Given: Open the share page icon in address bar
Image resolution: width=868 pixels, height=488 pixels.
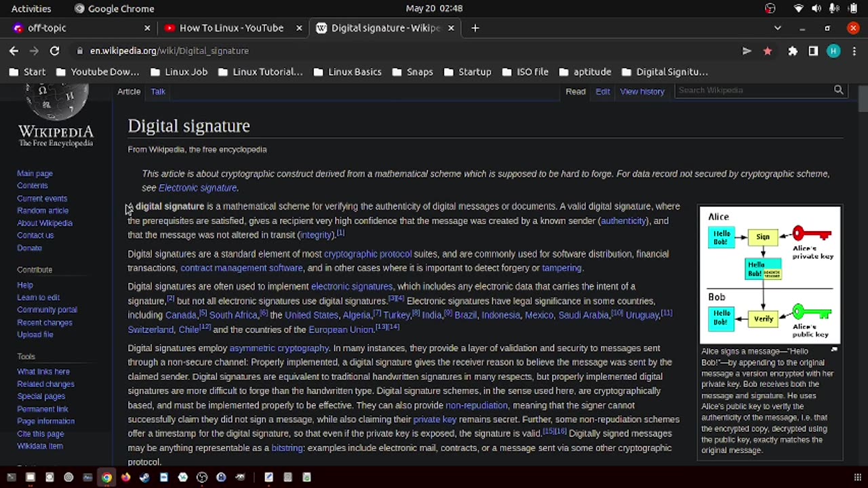Looking at the screenshot, I should coord(747,51).
